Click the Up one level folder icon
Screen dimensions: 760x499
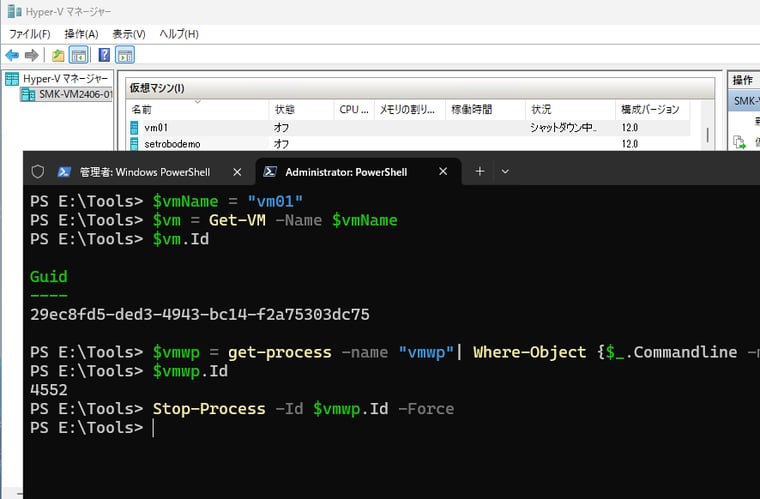58,55
